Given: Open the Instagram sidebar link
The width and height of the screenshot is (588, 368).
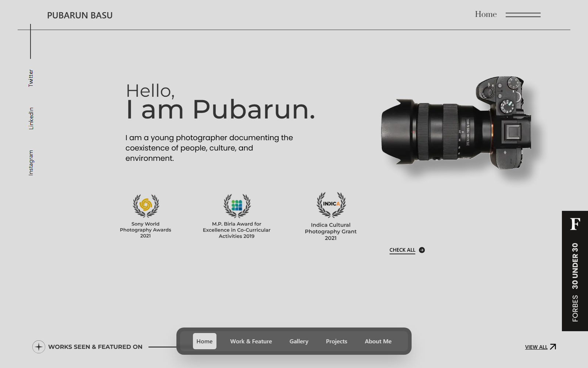Looking at the screenshot, I should 31,163.
